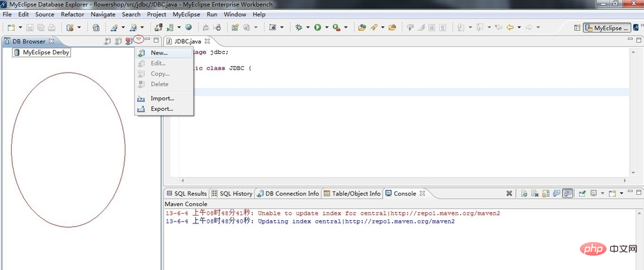Minimize the Console panel
Image resolution: width=644 pixels, height=270 pixels.
[x=630, y=192]
